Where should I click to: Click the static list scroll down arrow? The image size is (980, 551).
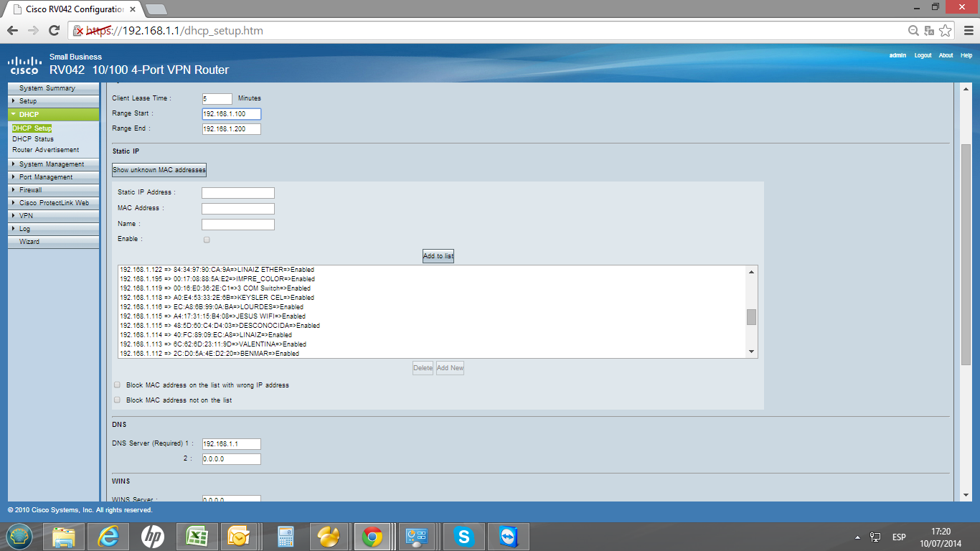point(751,352)
